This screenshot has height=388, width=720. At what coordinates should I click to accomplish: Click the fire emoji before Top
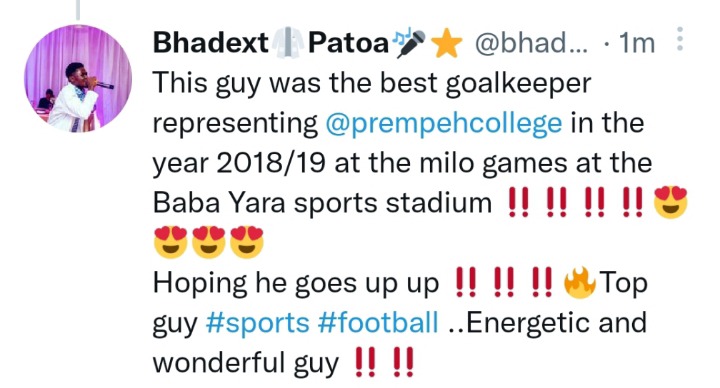click(x=579, y=282)
